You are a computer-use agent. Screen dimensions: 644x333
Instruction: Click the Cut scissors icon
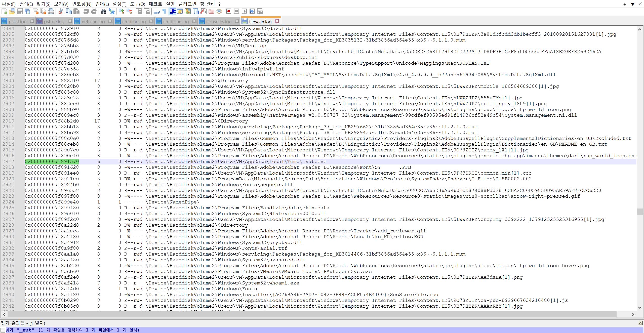coord(61,11)
